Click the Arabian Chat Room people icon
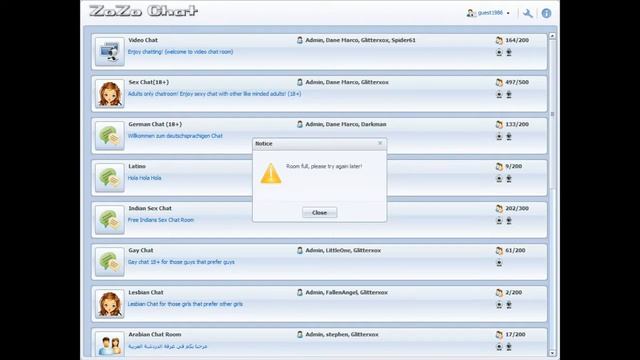Screen dimensions: 640x360 pyautogui.click(x=109, y=345)
